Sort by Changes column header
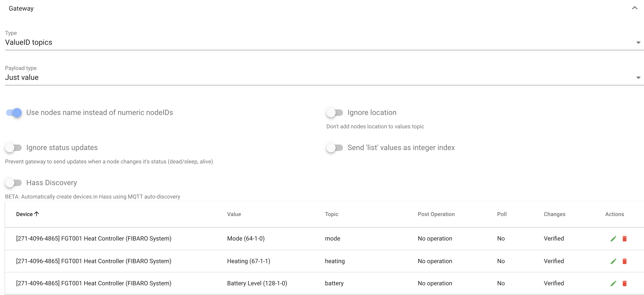Viewport: 644px width, 295px height. click(x=554, y=214)
